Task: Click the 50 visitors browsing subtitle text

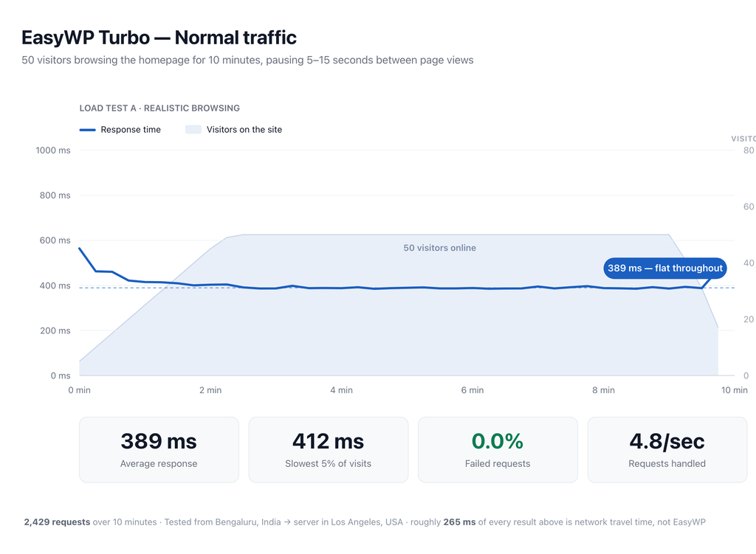Action: (247, 60)
